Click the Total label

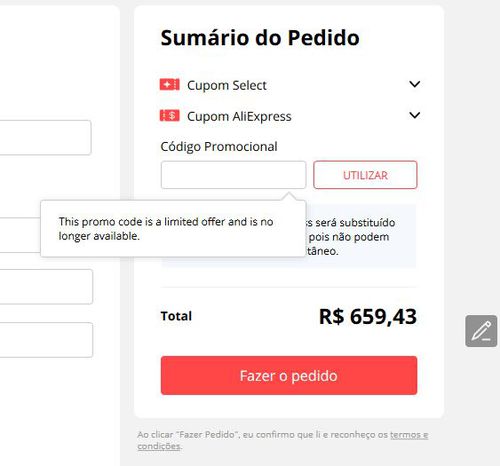coord(176,316)
